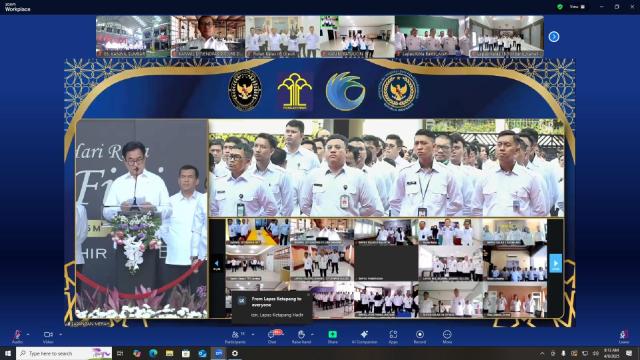Open the taskbar clock and date
Image resolution: width=640 pixels, height=360 pixels.
click(611, 353)
